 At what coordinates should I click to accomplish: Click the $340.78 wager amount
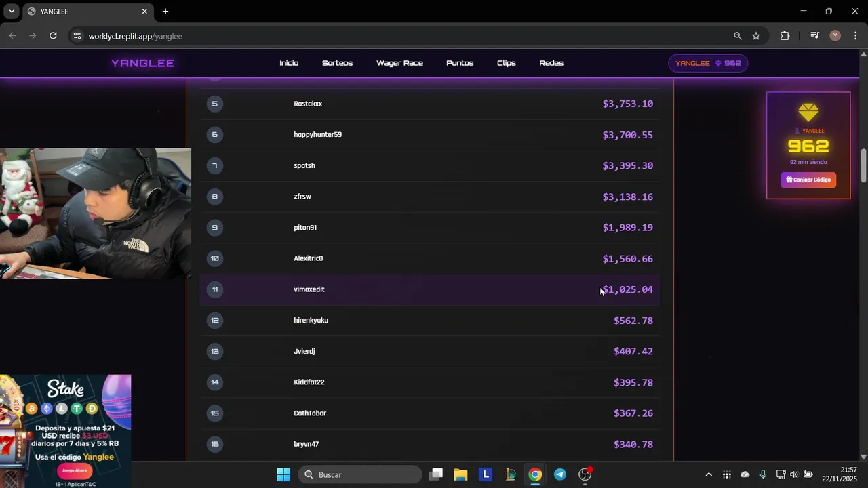[633, 445]
